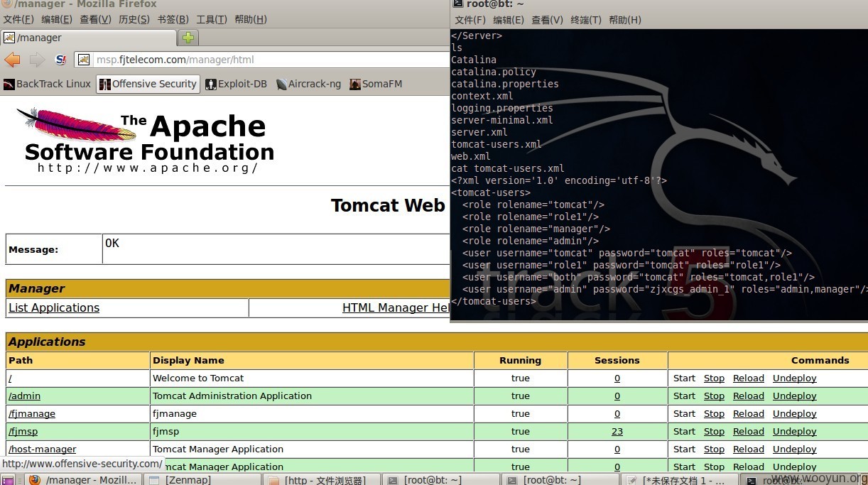Select server.xml in terminal listing
Image resolution: width=868 pixels, height=485 pixels.
pos(479,132)
